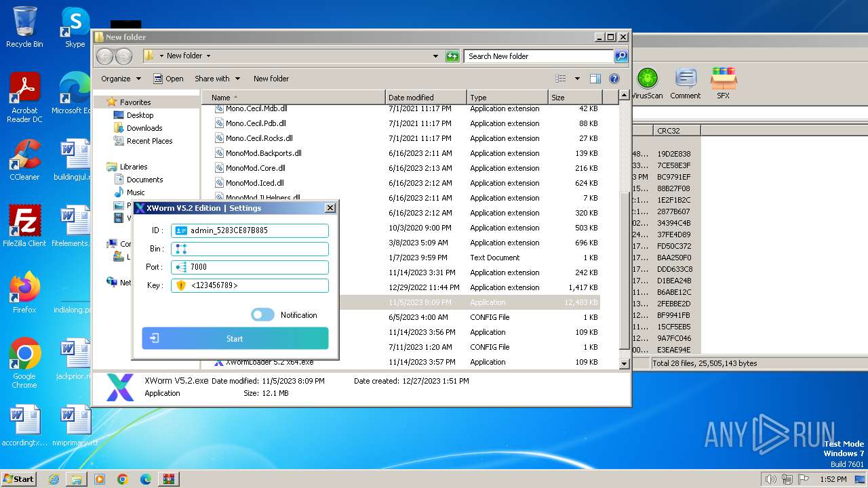Click the Key field with <123456789>
The width and height of the screenshot is (868, 488).
(250, 285)
